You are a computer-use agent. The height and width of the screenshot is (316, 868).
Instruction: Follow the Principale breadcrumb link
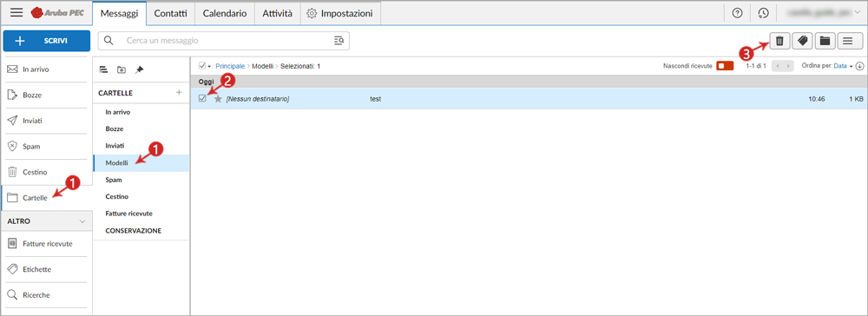click(x=230, y=66)
